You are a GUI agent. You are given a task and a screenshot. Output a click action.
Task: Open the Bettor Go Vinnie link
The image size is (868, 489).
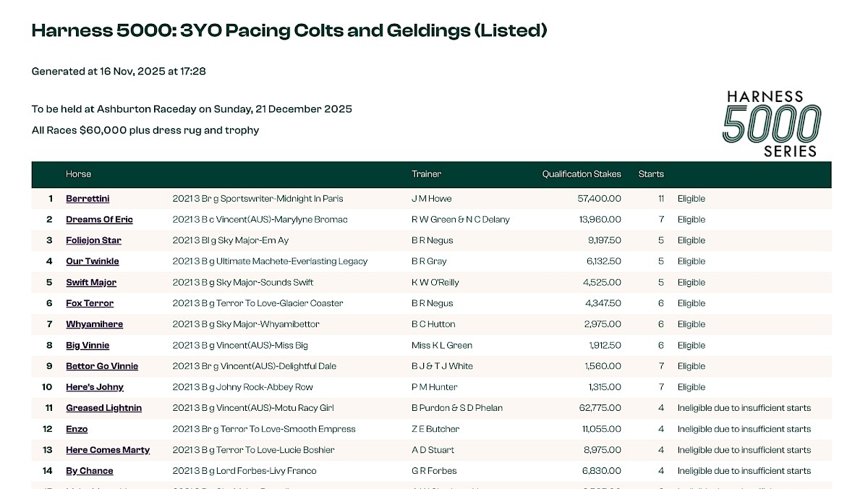[102, 367]
